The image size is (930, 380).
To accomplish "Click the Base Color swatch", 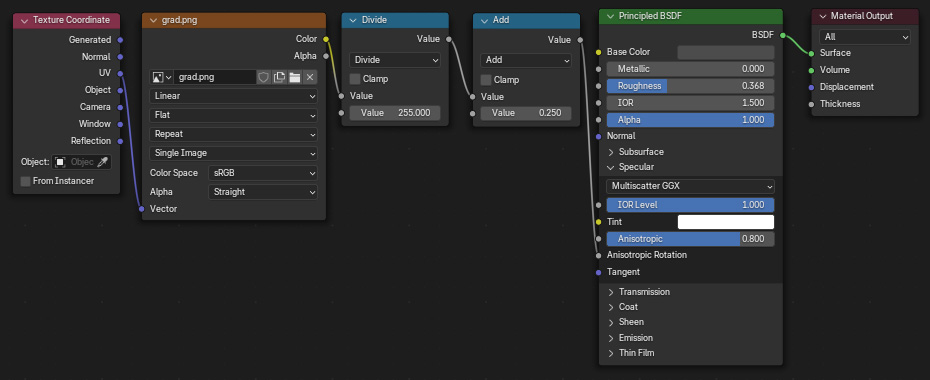I will 726,52.
